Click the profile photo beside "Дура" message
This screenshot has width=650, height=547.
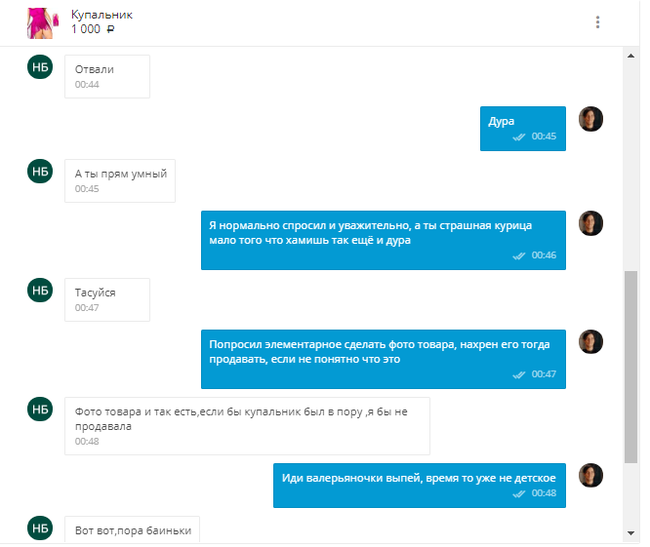pyautogui.click(x=591, y=119)
